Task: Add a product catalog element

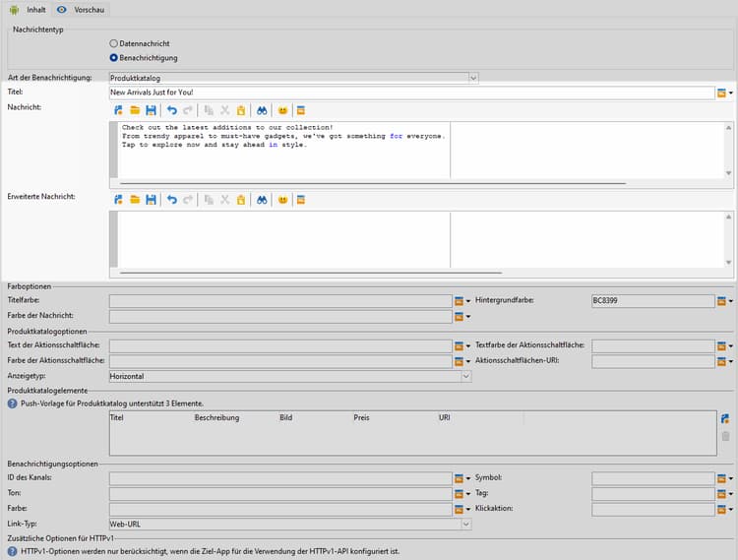Action: (725, 418)
